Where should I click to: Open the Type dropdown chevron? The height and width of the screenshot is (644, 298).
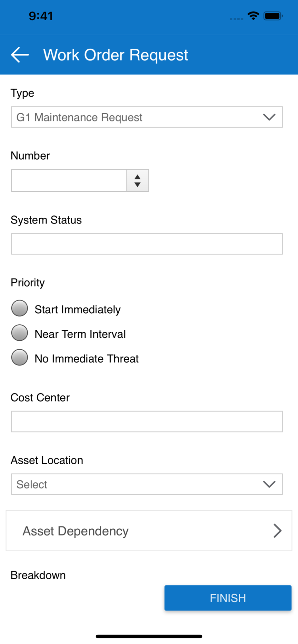pyautogui.click(x=269, y=117)
